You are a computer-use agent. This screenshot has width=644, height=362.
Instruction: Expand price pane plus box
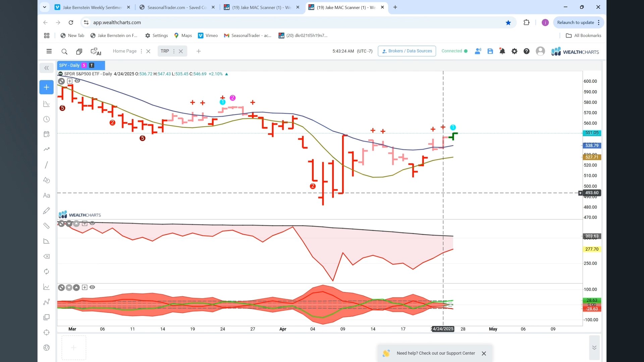click(70, 81)
